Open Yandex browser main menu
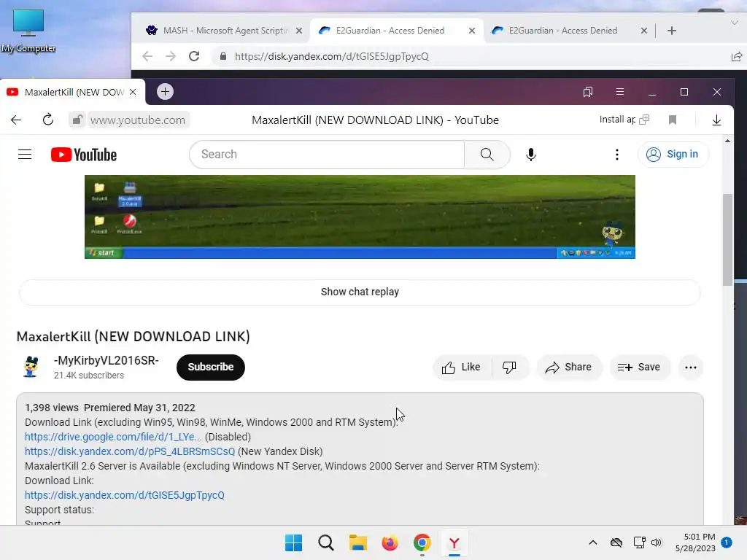This screenshot has width=747, height=560. tap(620, 91)
